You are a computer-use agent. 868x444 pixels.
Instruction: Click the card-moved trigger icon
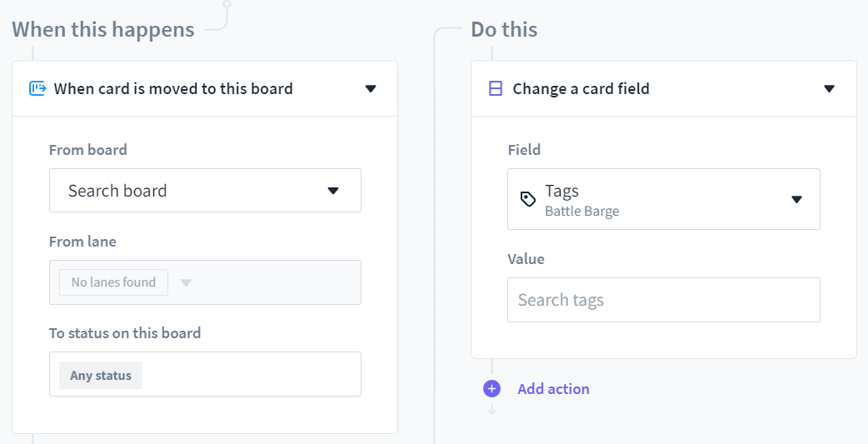[37, 88]
